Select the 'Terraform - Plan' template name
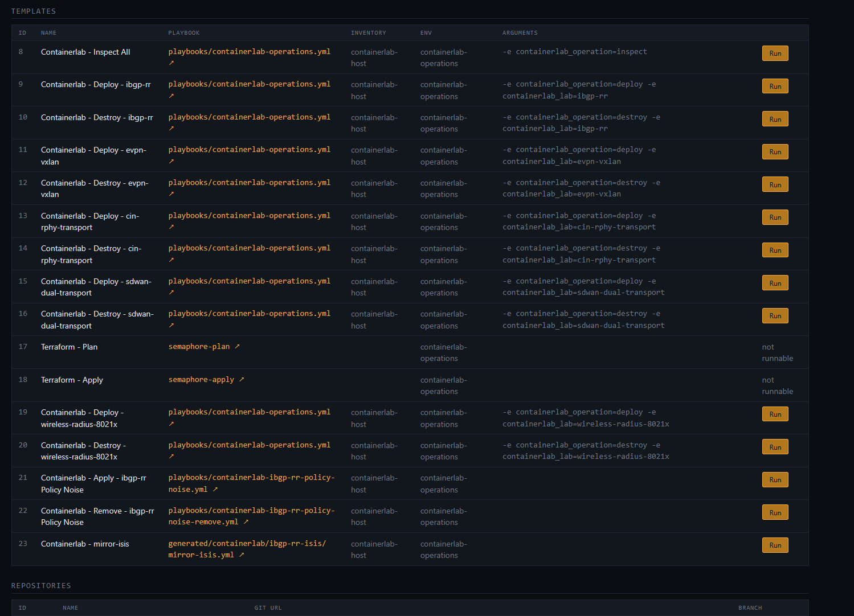 [x=69, y=347]
